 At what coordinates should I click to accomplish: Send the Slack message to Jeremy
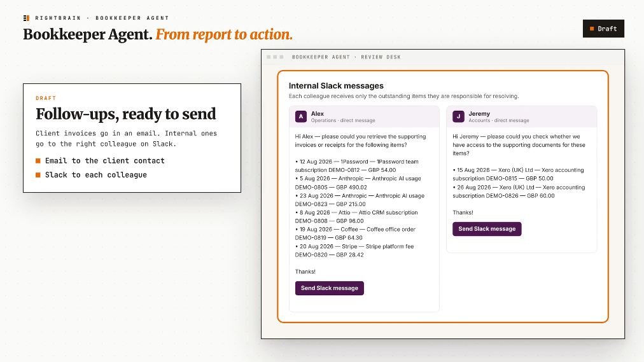[x=487, y=229]
